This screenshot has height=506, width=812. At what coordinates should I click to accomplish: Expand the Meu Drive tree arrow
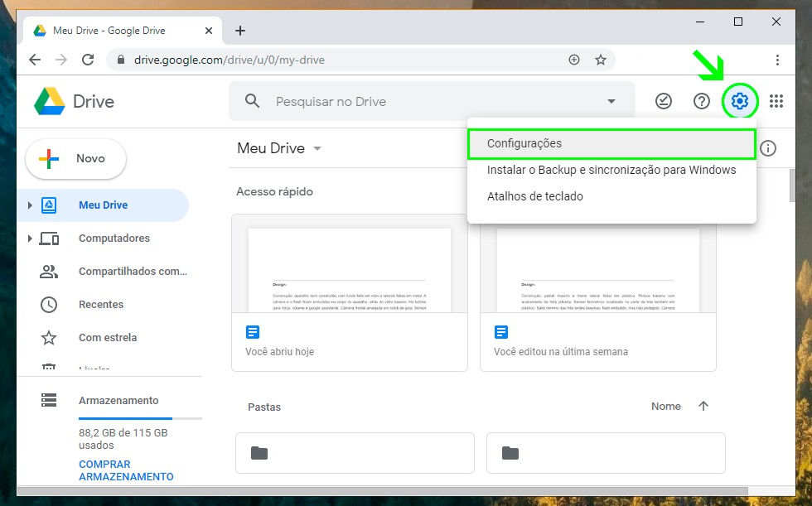pos(31,205)
